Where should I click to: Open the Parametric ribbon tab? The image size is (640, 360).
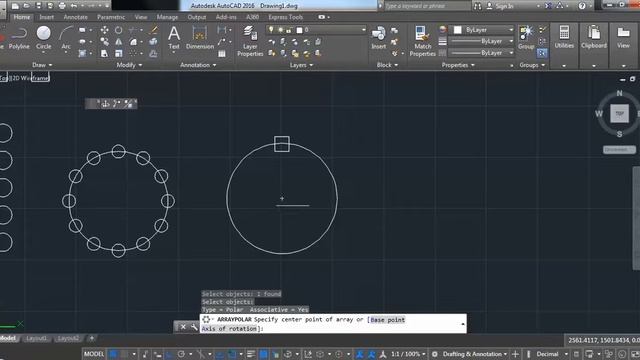tap(111, 17)
